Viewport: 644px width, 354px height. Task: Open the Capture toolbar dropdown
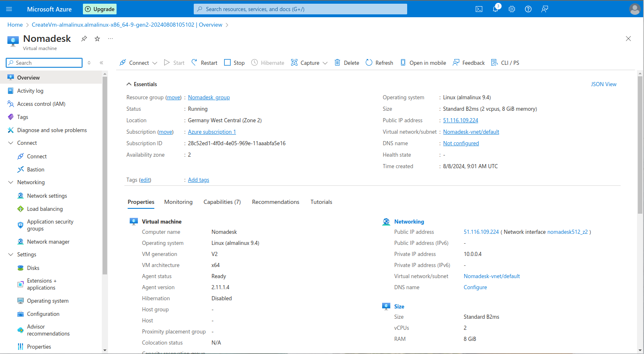click(309, 63)
